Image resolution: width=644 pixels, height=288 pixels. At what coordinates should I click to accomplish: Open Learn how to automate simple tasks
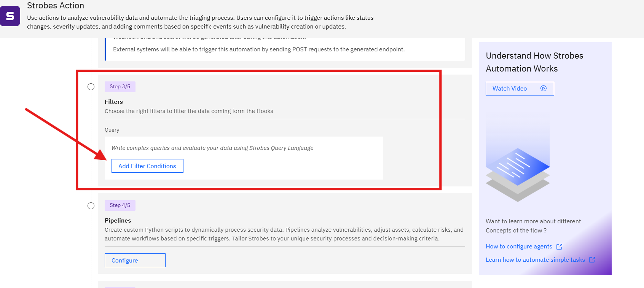535,260
